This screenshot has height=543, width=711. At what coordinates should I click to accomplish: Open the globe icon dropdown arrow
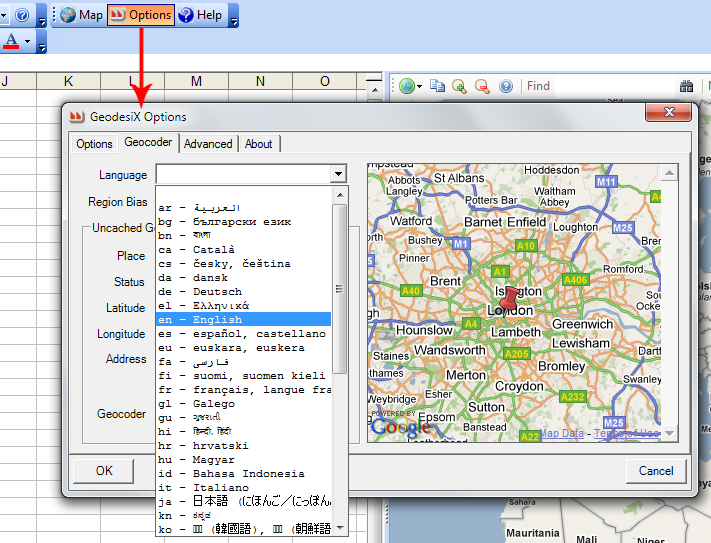tap(421, 86)
